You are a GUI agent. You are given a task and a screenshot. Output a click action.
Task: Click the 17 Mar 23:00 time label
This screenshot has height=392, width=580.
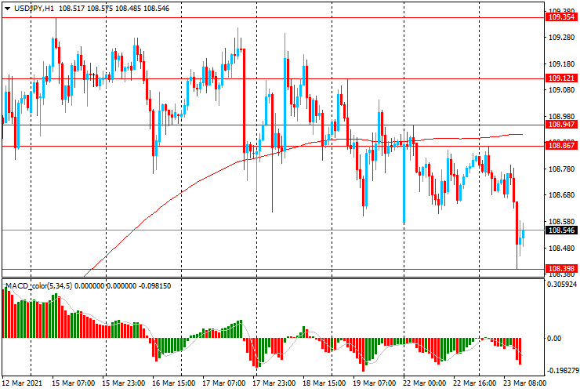[x=274, y=383]
